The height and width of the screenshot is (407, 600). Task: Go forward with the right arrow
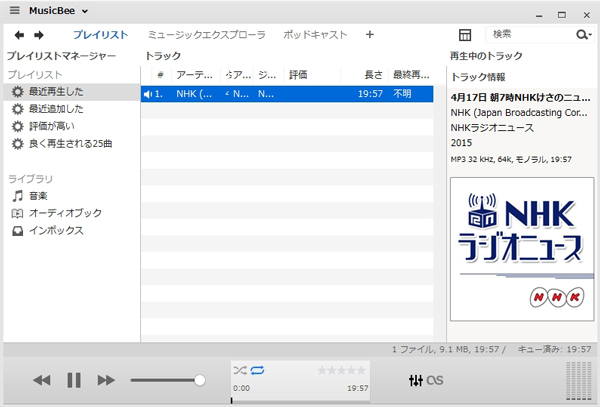pyautogui.click(x=39, y=35)
